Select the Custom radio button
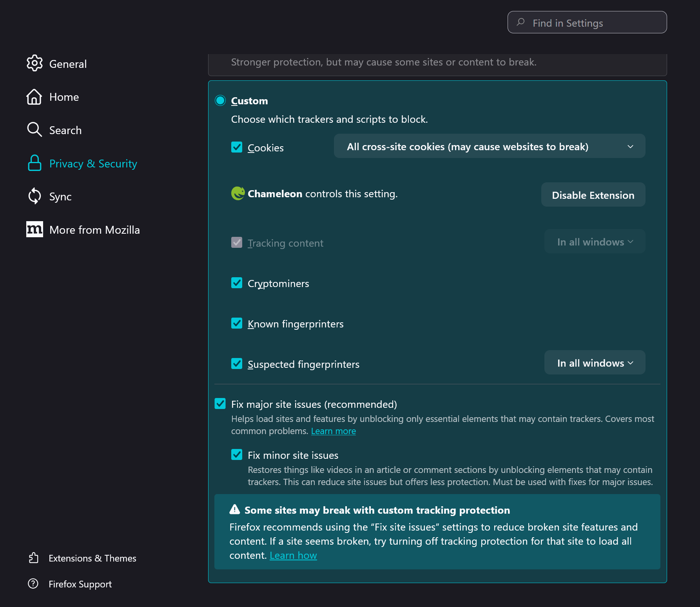This screenshot has width=700, height=607. (x=220, y=101)
